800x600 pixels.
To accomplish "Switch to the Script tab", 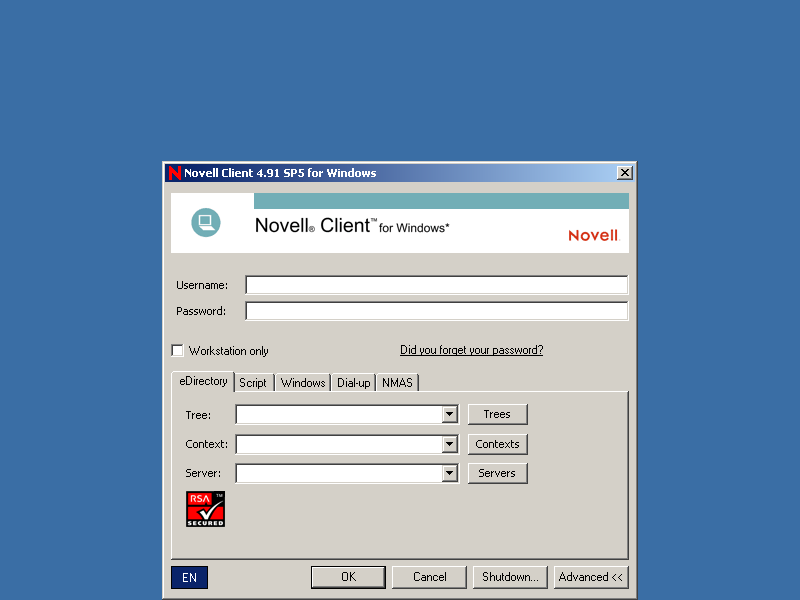I will pos(253,383).
